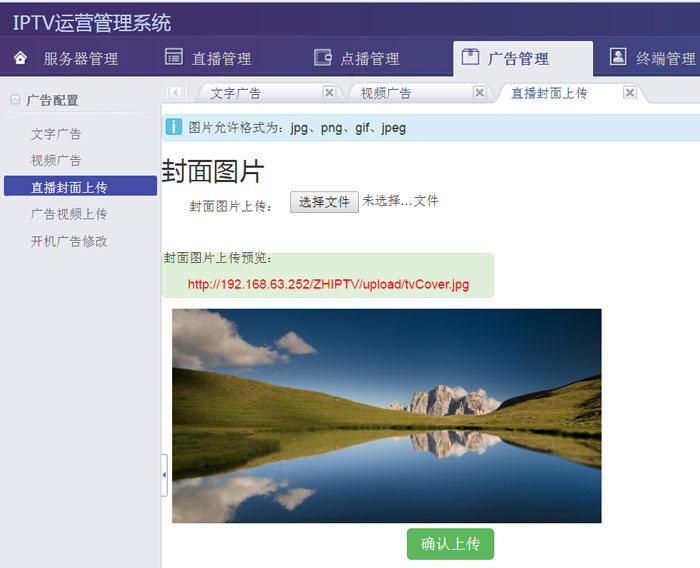Close the 直播封面上传 tab
700x568 pixels.
click(630, 92)
